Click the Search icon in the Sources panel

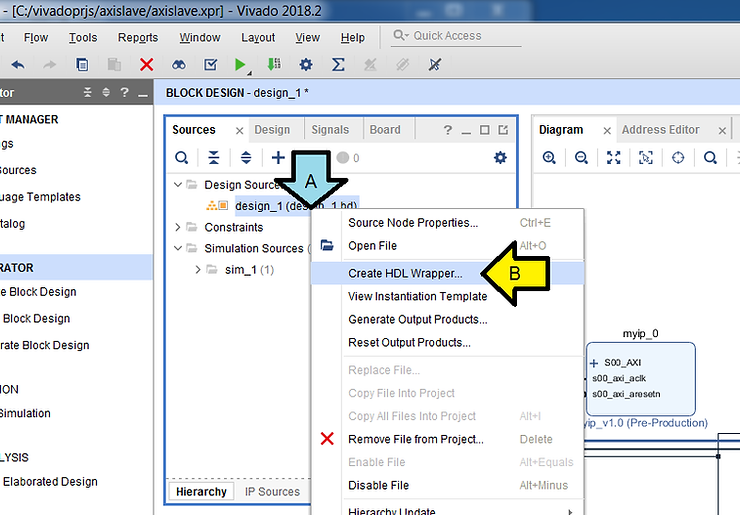coord(182,158)
